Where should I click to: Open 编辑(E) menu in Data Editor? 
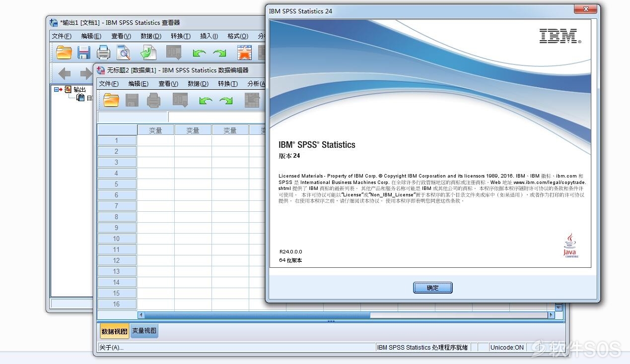click(x=139, y=84)
